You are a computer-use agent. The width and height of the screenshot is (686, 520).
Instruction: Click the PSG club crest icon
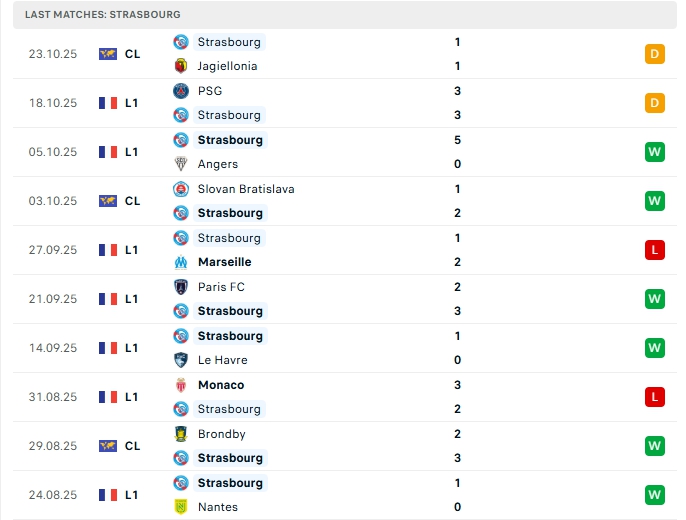point(181,91)
